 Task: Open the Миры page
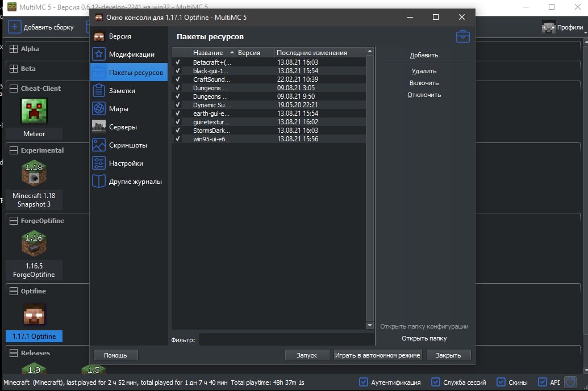[x=128, y=108]
